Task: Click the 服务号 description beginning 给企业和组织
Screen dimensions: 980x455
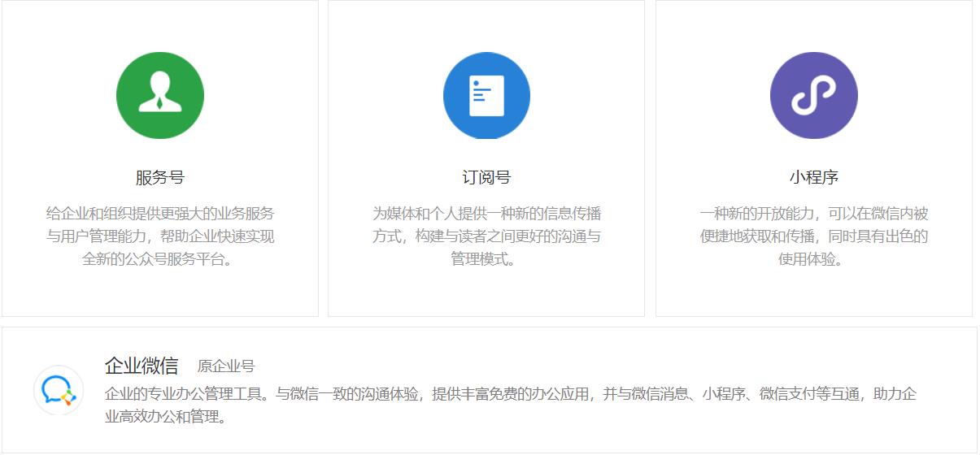Action: coord(160,236)
